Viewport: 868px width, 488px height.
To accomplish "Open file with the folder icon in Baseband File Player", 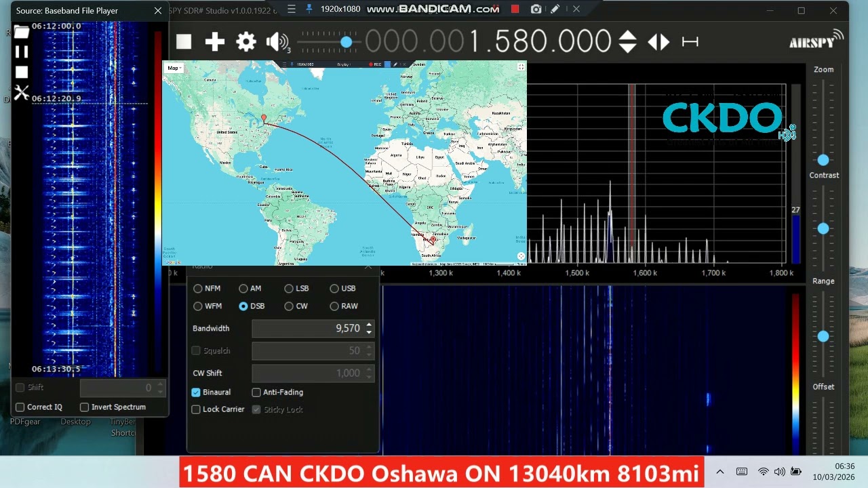I will tap(21, 32).
